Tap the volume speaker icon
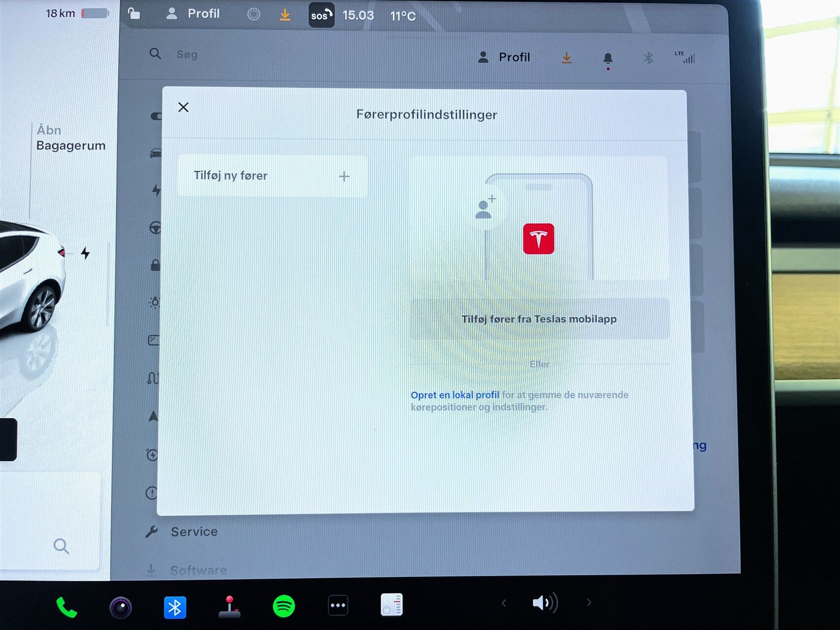Image resolution: width=840 pixels, height=630 pixels. 545,603
